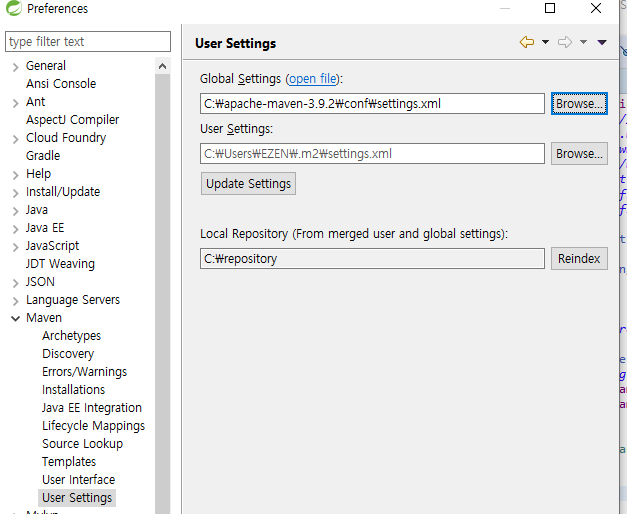Click the open file link
This screenshot has height=514, width=627.
[313, 79]
